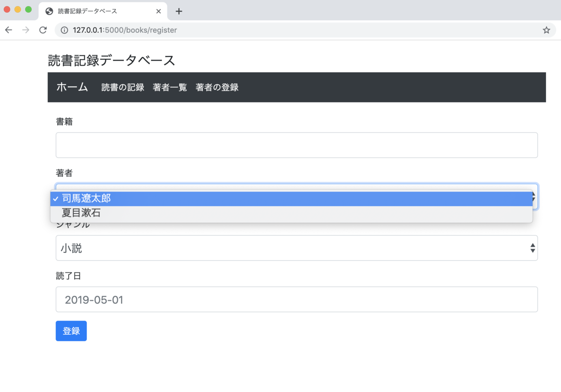Viewport: 561px width, 392px height.
Task: Reload the page with refresh icon
Action: pyautogui.click(x=43, y=30)
